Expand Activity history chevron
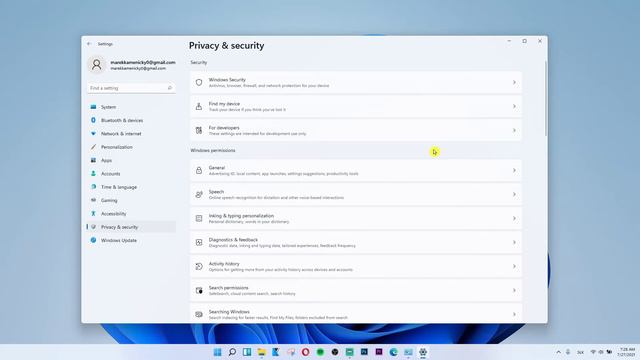The height and width of the screenshot is (360, 640). [x=514, y=267]
